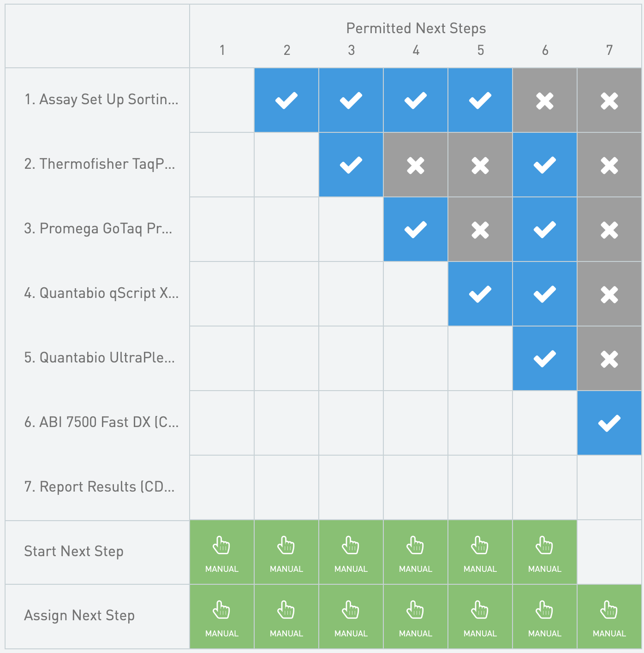Enable Assay Set Up to step 6 permission
Viewport: 644px width, 653px height.
(x=545, y=100)
